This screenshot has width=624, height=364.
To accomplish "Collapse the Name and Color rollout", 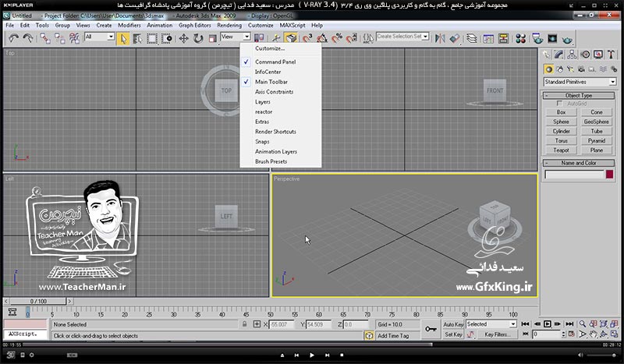I will 579,163.
